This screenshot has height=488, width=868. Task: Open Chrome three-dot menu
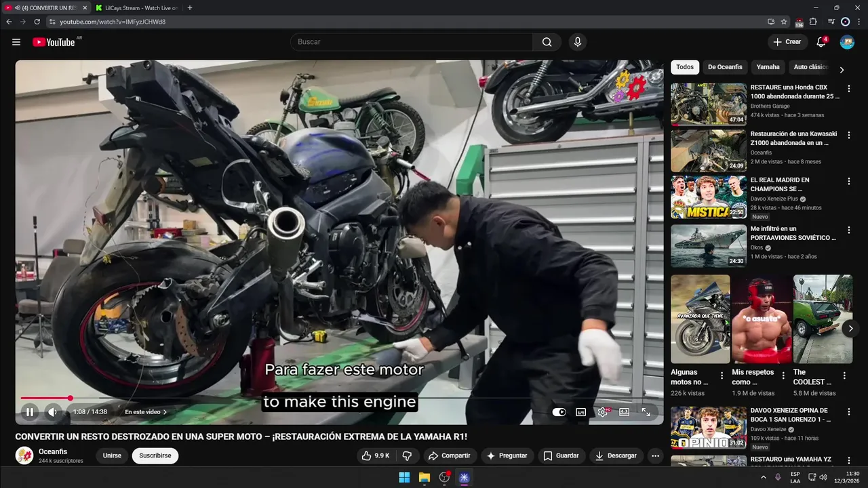859,22
